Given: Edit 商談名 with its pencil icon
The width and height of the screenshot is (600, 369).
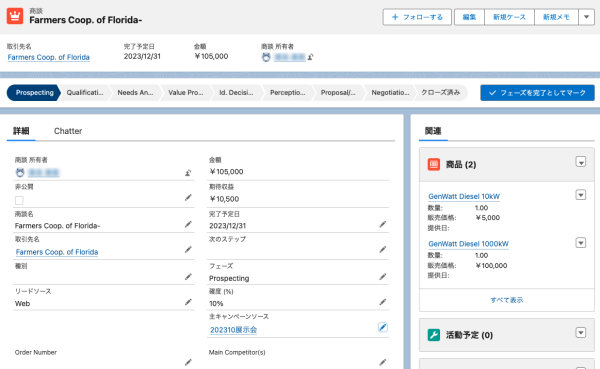Looking at the screenshot, I should (188, 224).
